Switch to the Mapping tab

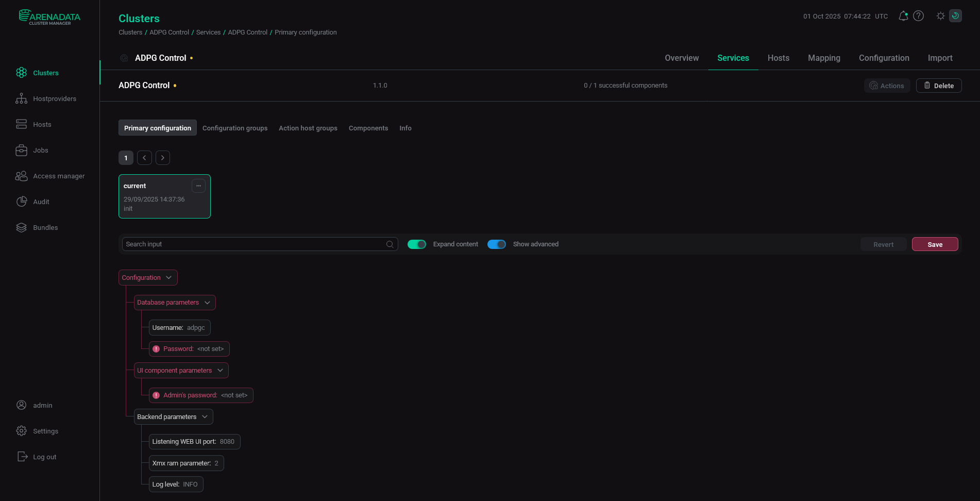coord(824,58)
